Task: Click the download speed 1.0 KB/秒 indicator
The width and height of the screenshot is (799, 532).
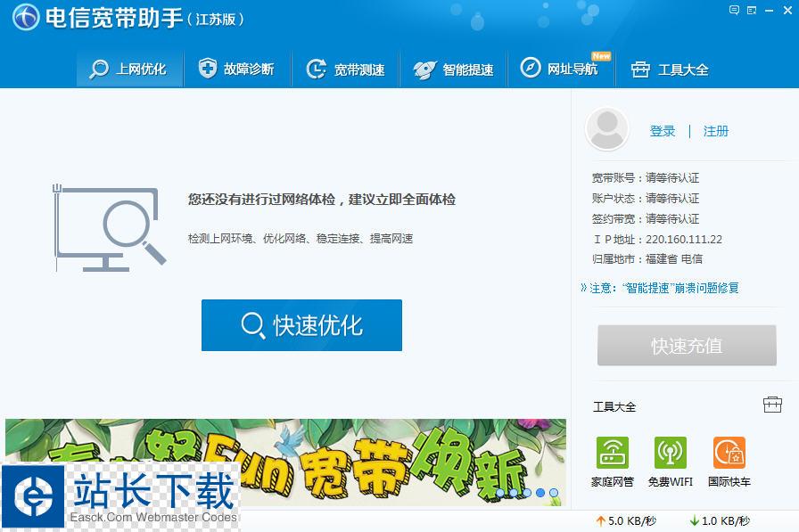Action: [x=720, y=520]
